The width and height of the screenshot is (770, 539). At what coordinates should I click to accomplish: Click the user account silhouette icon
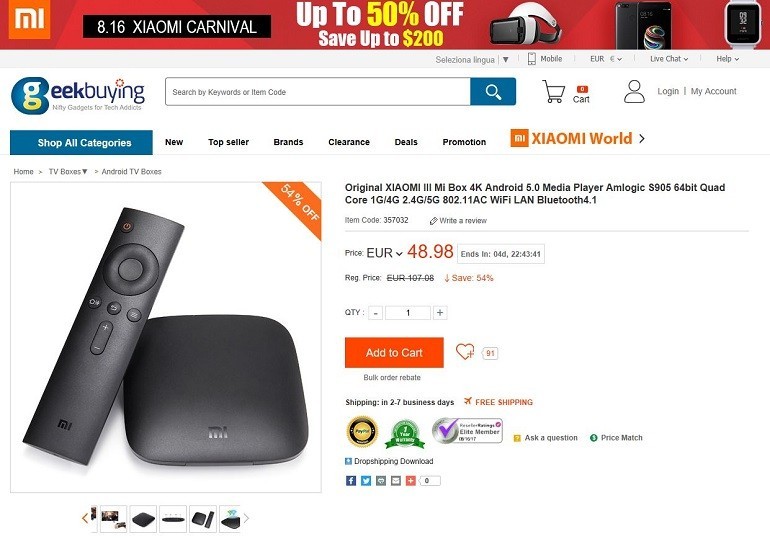tap(634, 91)
